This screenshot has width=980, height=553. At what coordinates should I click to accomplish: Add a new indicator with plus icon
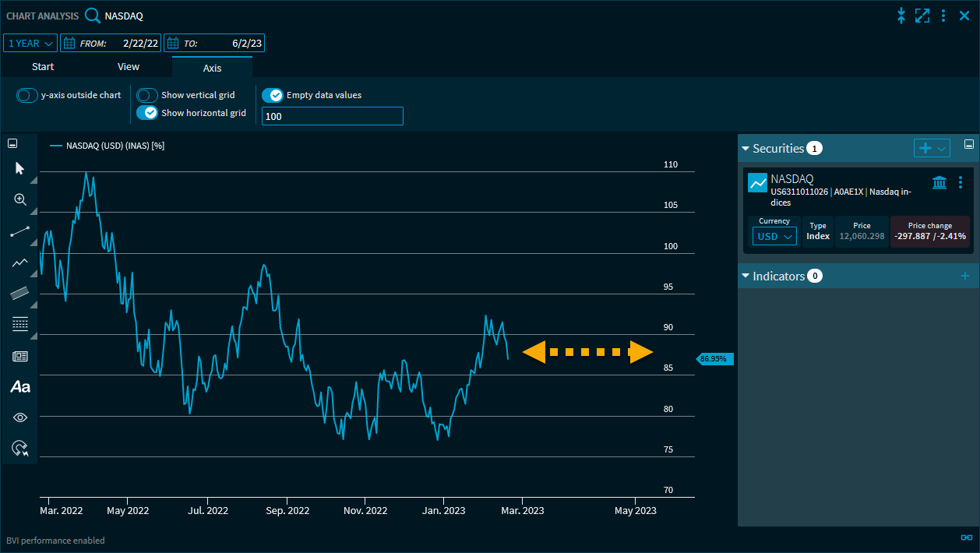pyautogui.click(x=965, y=276)
